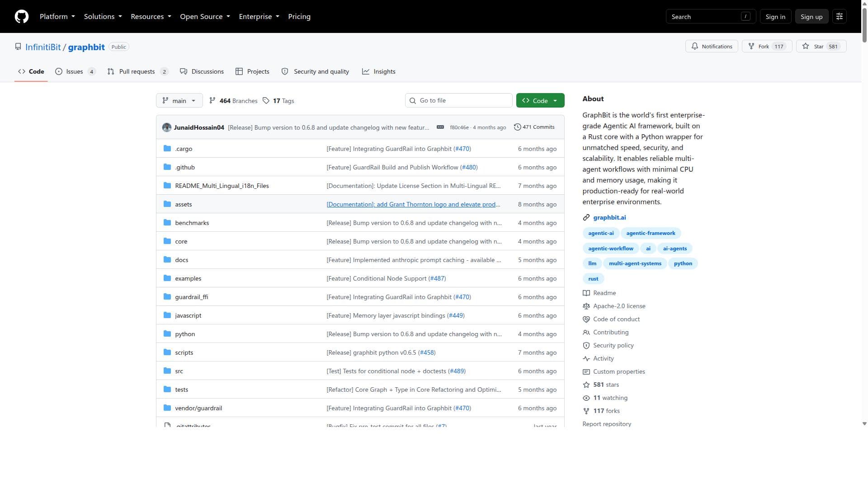Viewport: 868px width, 488px height.
Task: Switch to Security and quality tab
Action: click(315, 72)
